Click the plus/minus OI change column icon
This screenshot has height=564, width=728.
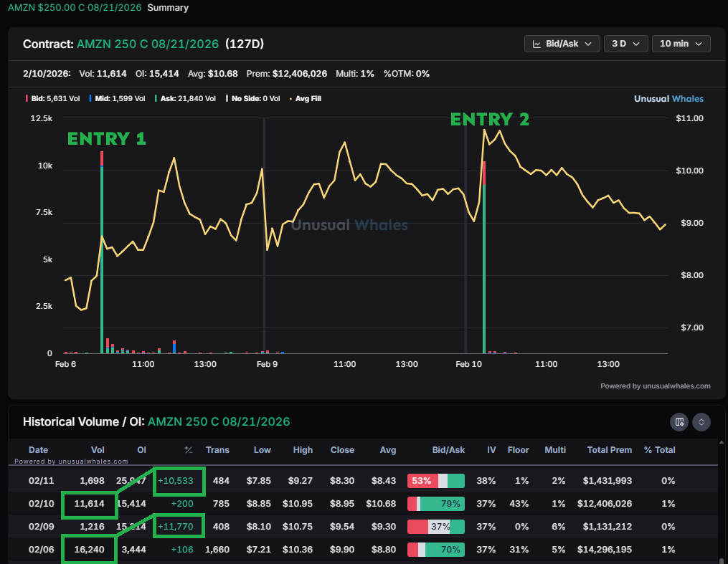click(x=189, y=450)
